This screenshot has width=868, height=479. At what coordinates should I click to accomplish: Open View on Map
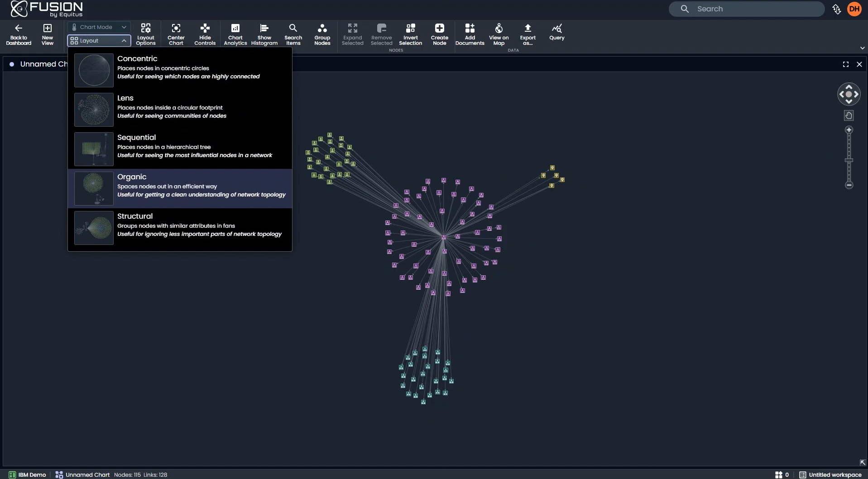coord(499,34)
